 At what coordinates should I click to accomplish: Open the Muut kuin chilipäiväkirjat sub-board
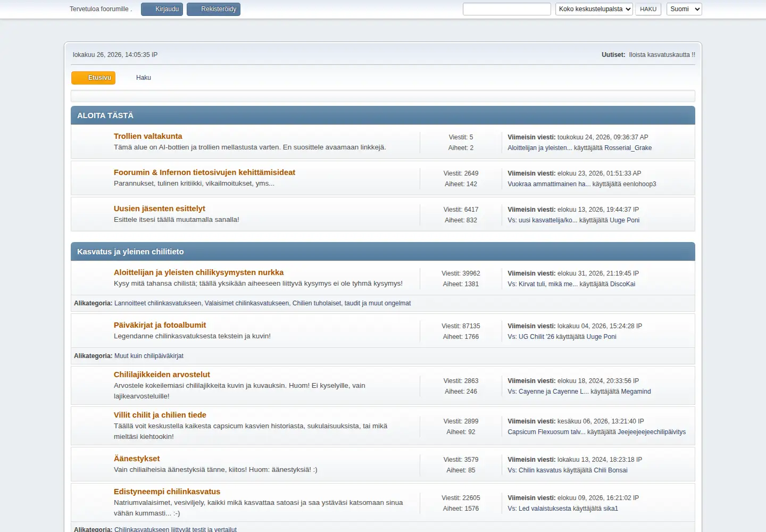coord(149,356)
